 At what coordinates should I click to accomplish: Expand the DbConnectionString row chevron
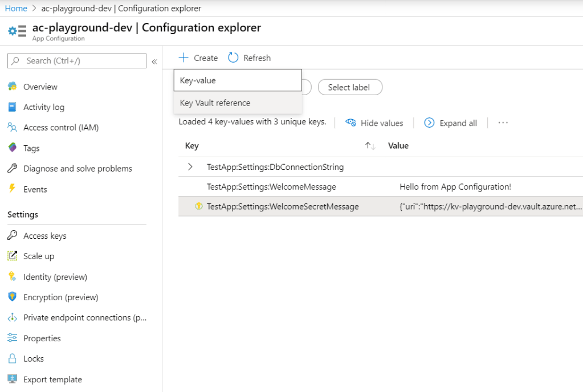coord(190,167)
